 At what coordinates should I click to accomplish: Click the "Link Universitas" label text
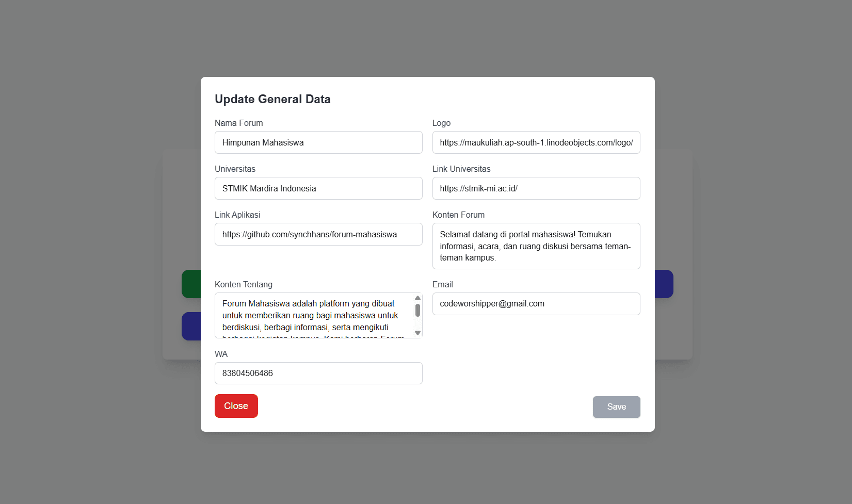461,169
